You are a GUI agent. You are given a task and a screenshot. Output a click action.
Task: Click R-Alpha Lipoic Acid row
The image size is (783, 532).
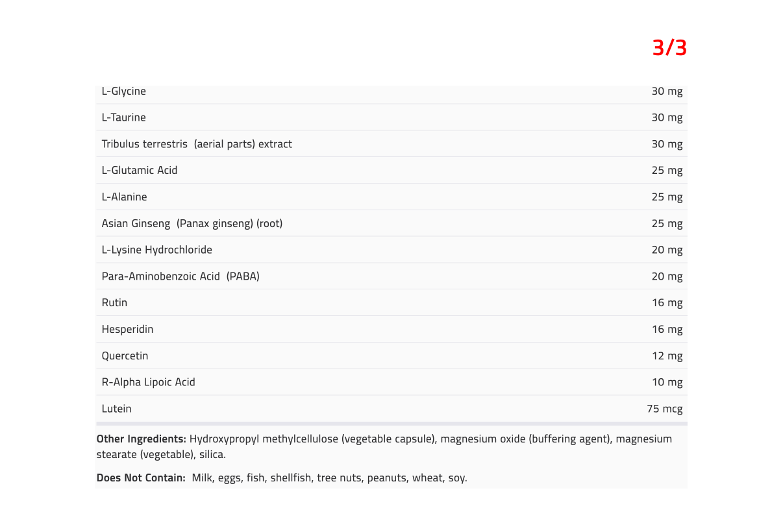coord(391,382)
